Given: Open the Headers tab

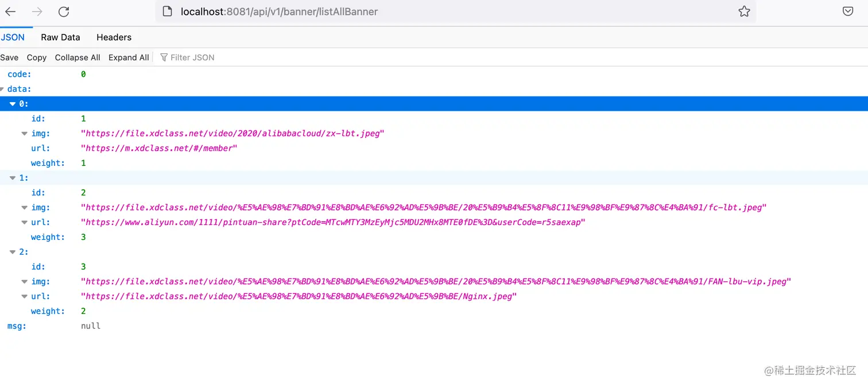Looking at the screenshot, I should (x=114, y=37).
